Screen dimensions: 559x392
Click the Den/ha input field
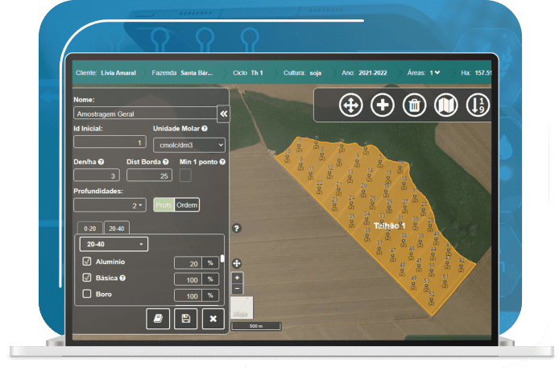pyautogui.click(x=97, y=175)
